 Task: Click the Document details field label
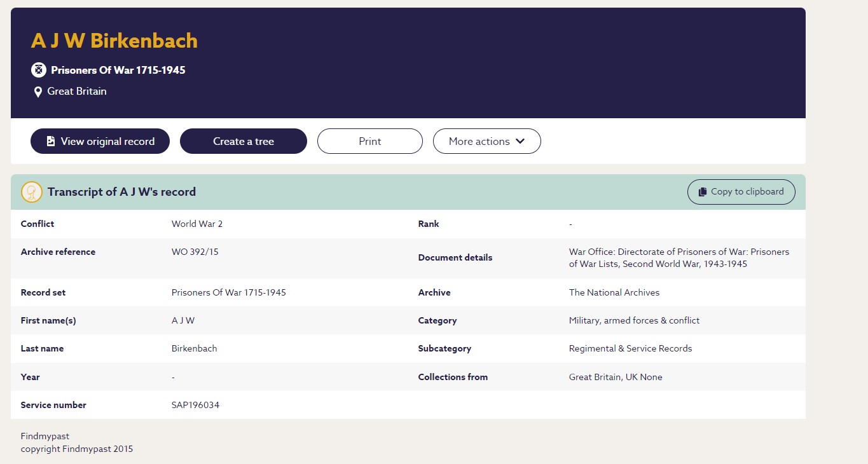(455, 257)
